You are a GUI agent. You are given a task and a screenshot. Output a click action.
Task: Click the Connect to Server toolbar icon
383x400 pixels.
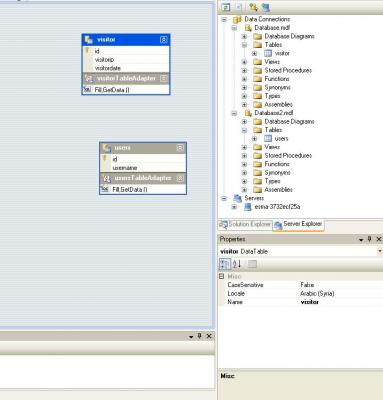[x=265, y=7]
